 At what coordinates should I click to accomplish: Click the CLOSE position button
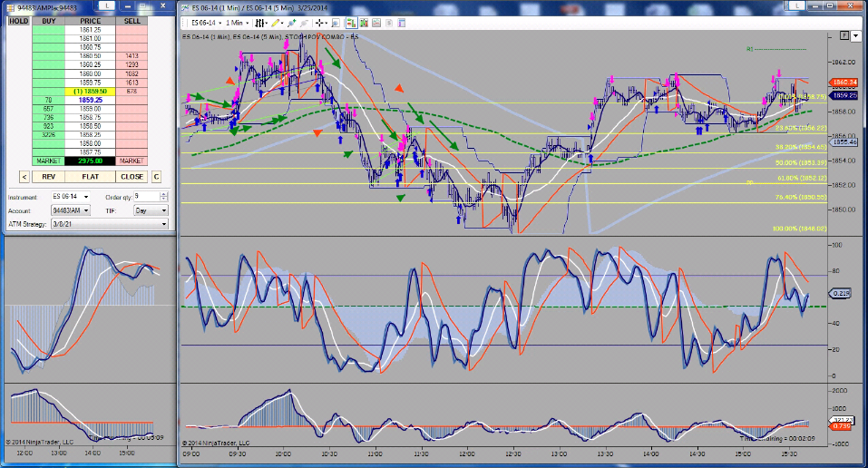pos(132,177)
